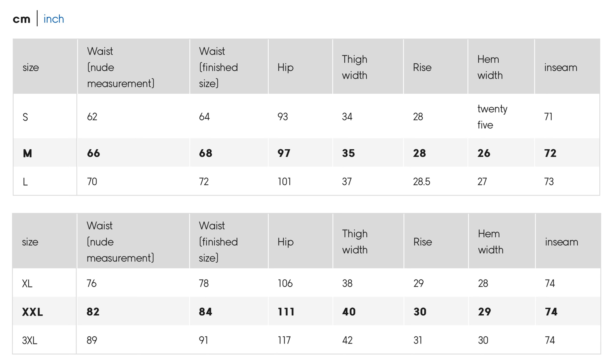Select the bold XXL size label
Screen dimensions: 614x364
(x=32, y=312)
